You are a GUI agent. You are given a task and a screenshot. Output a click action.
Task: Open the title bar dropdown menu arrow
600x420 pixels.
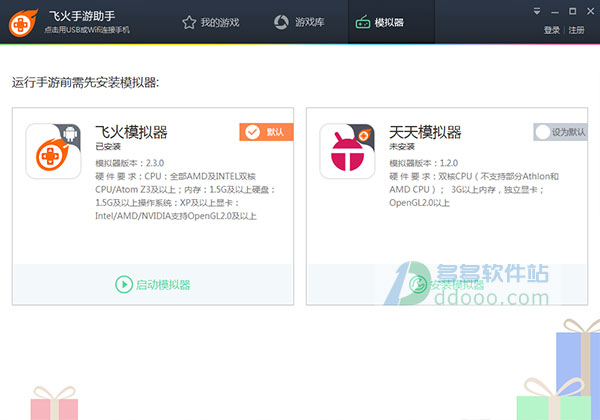pyautogui.click(x=537, y=11)
